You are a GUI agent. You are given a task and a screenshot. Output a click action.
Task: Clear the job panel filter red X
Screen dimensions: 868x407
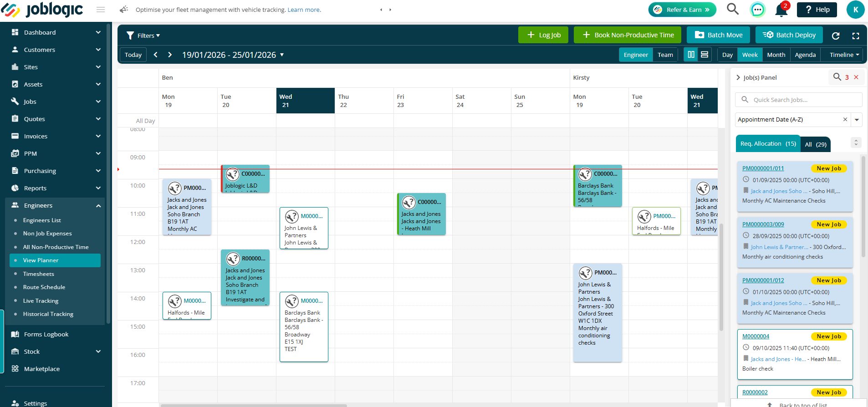(856, 77)
